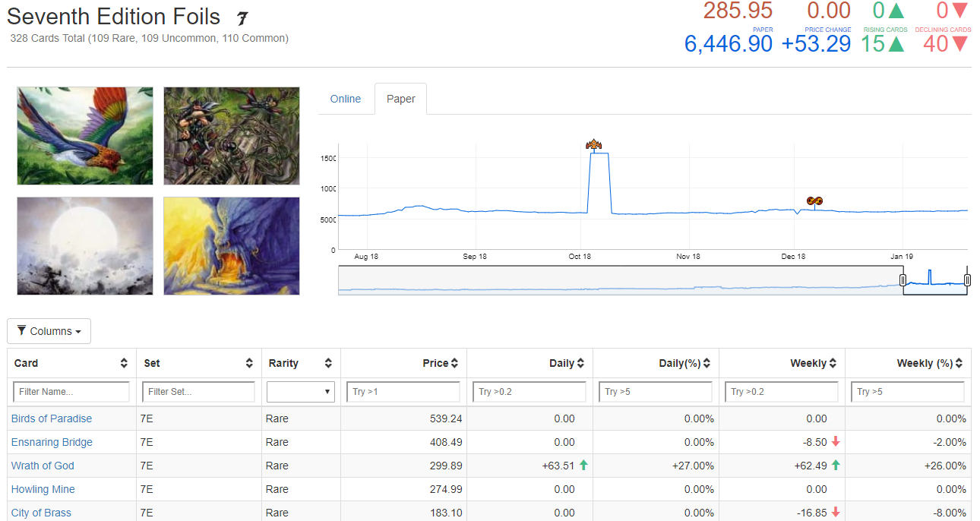Sort the table by the Card column
980x521 pixels.
124,363
